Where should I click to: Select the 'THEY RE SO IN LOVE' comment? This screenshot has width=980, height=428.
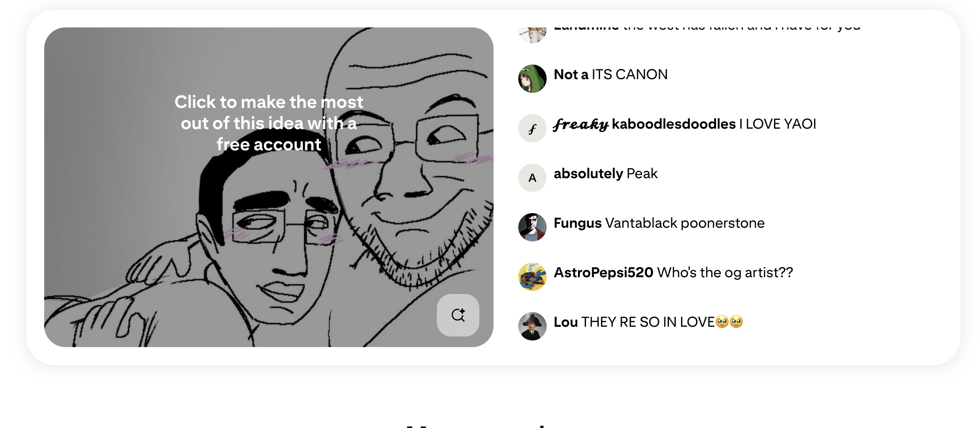(662, 322)
